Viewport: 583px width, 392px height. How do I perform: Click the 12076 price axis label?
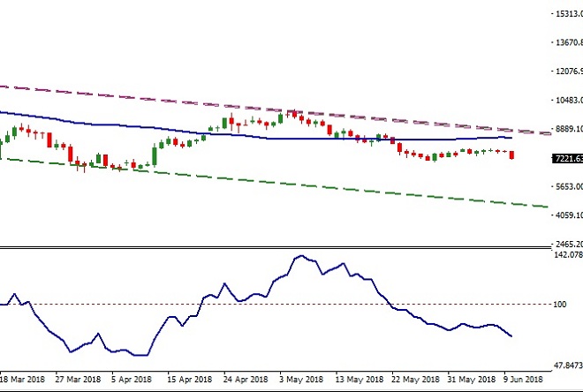tap(569, 71)
